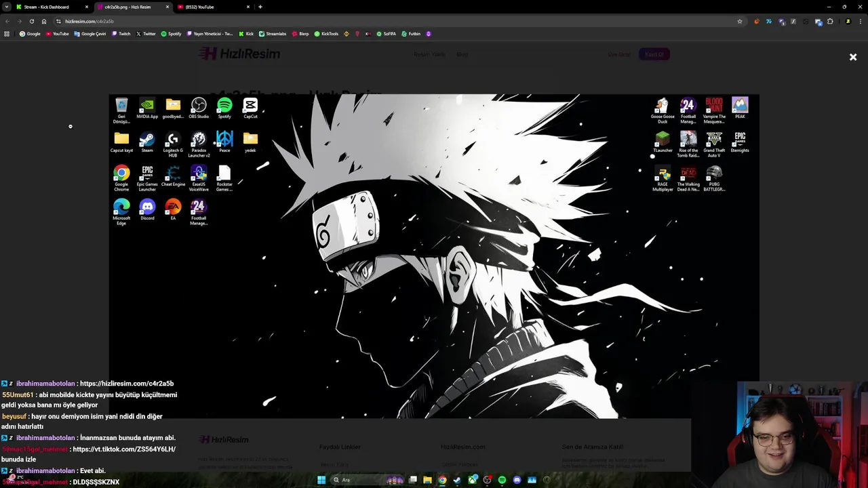View site information beside the URL
This screenshot has width=868, height=488.
58,21
